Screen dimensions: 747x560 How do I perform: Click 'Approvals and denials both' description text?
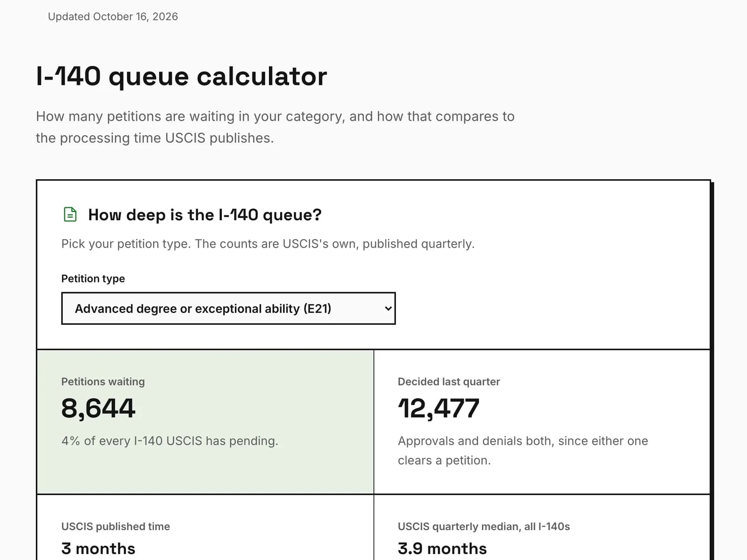point(523,451)
